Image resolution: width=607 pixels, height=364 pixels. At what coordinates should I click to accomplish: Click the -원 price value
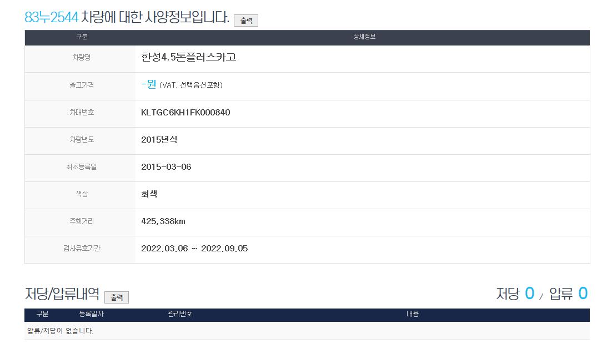click(x=148, y=84)
